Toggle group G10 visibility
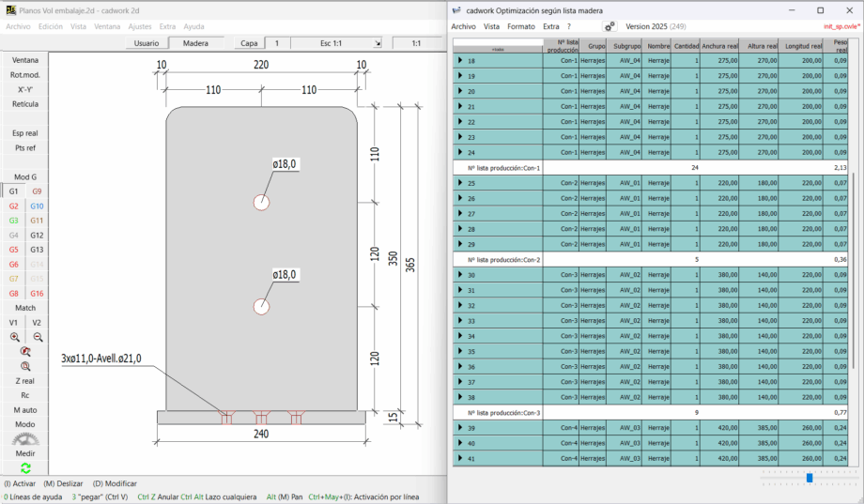864x504 pixels. coord(37,206)
